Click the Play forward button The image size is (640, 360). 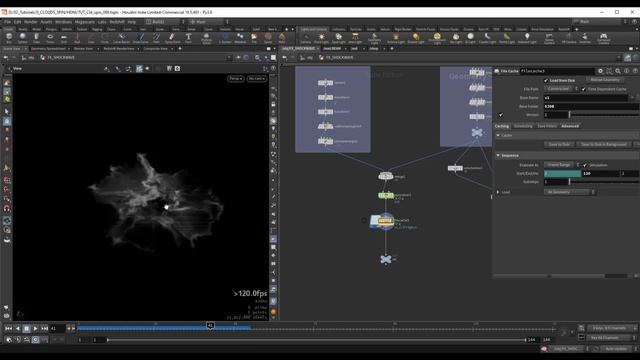[x=36, y=328]
